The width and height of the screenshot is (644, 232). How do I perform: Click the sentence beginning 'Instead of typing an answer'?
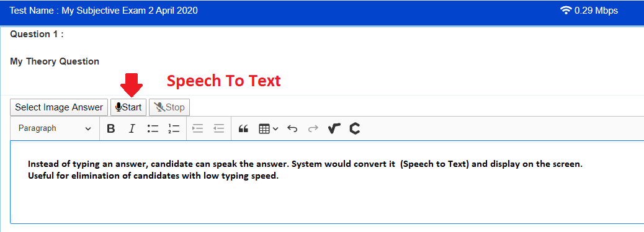305,164
